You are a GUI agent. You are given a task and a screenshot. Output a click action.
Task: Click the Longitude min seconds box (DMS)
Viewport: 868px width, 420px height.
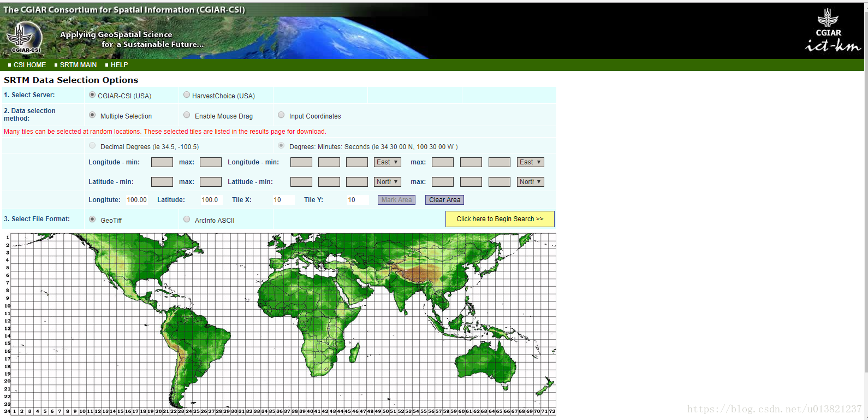(357, 162)
